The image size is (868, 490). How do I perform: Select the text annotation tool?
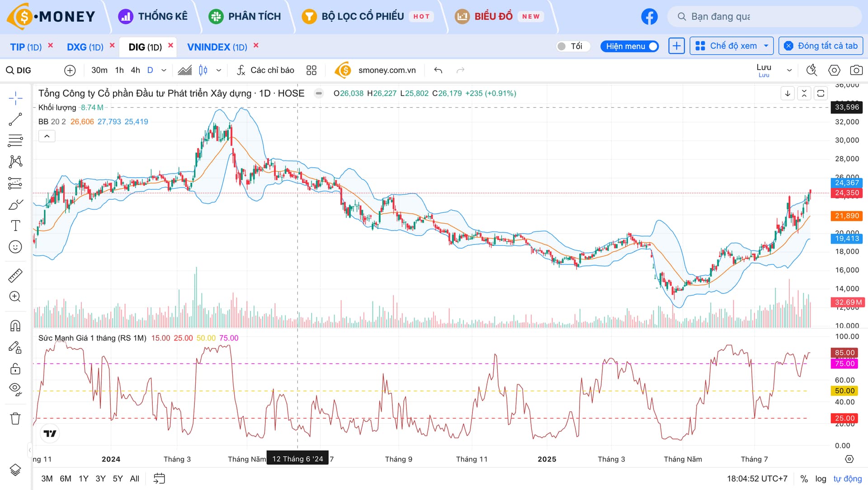(x=15, y=225)
